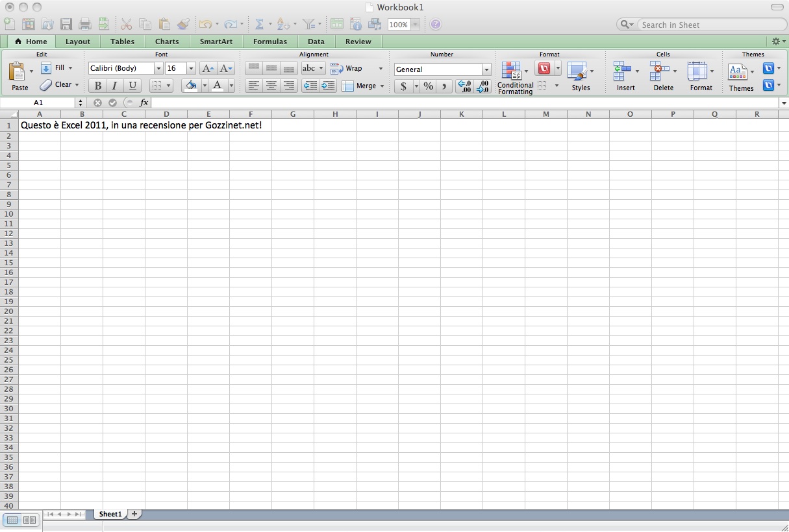
Task: Open the font name dropdown Calibri (Body)
Action: tap(158, 68)
